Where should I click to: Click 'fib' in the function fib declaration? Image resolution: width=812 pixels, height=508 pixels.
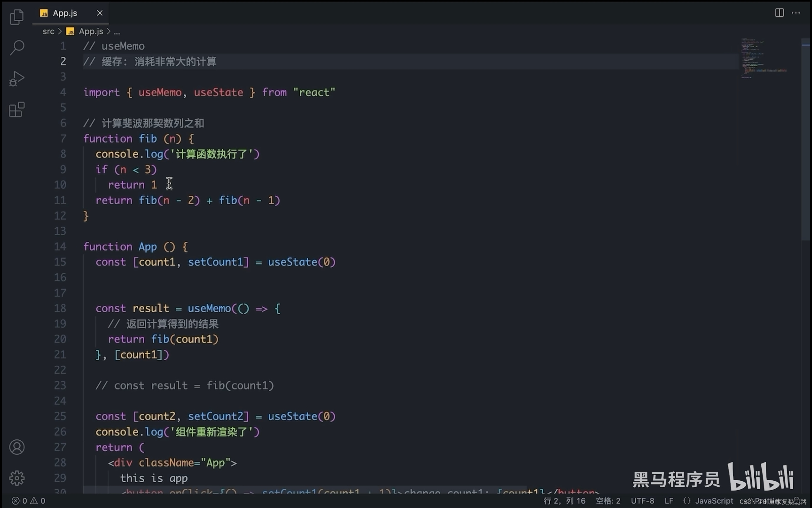[147, 138]
